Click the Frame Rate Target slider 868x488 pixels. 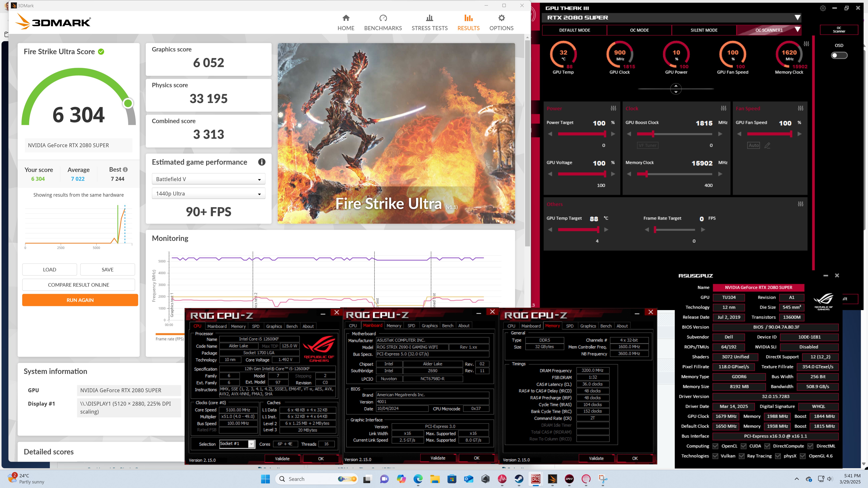[674, 230]
